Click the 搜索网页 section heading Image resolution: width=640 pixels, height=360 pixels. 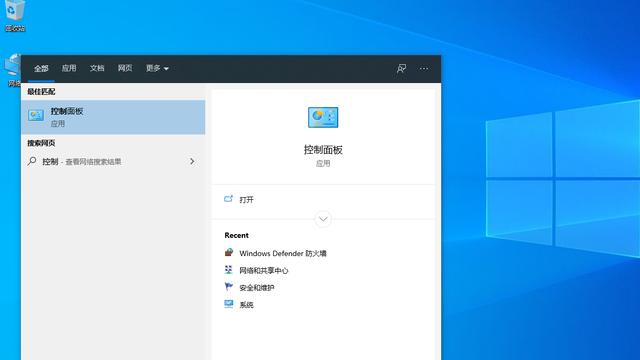(41, 143)
